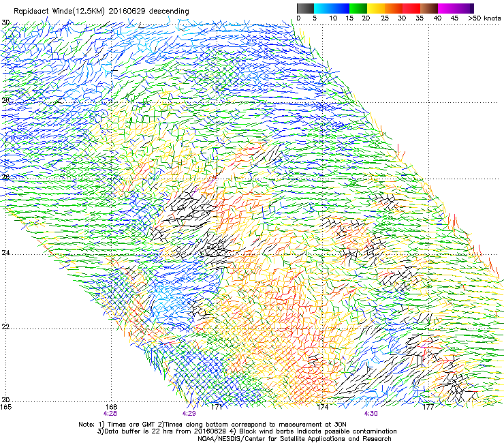Click the latitude label 24
The height and width of the screenshot is (443, 504).
[x=5, y=253]
